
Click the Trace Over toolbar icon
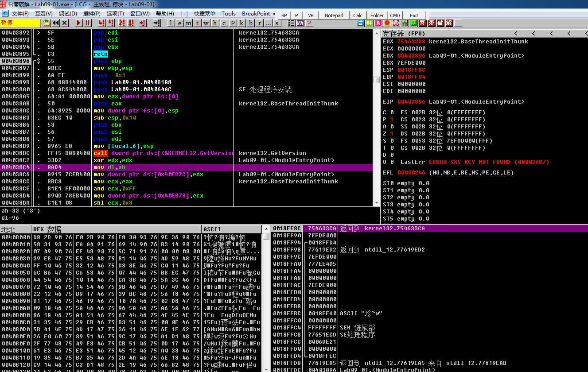point(131,23)
